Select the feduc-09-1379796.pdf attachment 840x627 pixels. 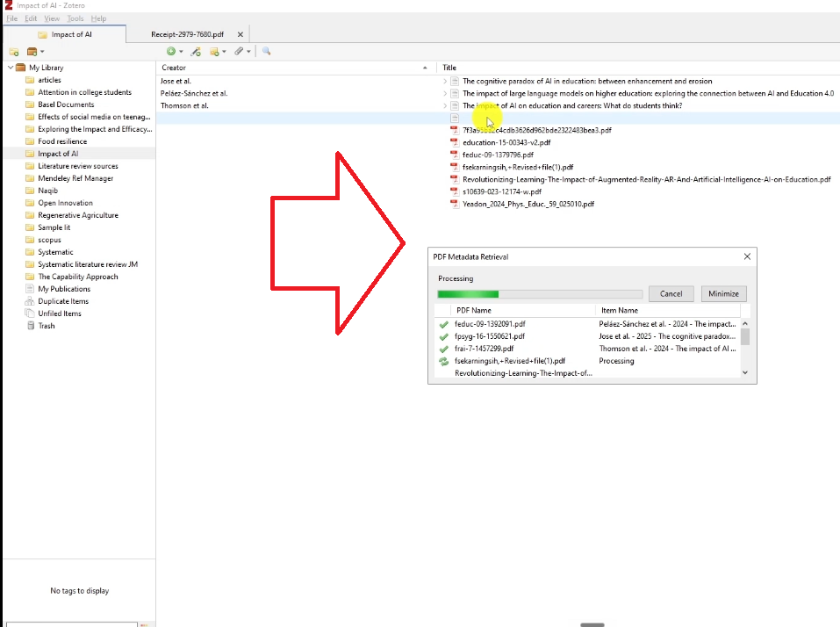(498, 155)
